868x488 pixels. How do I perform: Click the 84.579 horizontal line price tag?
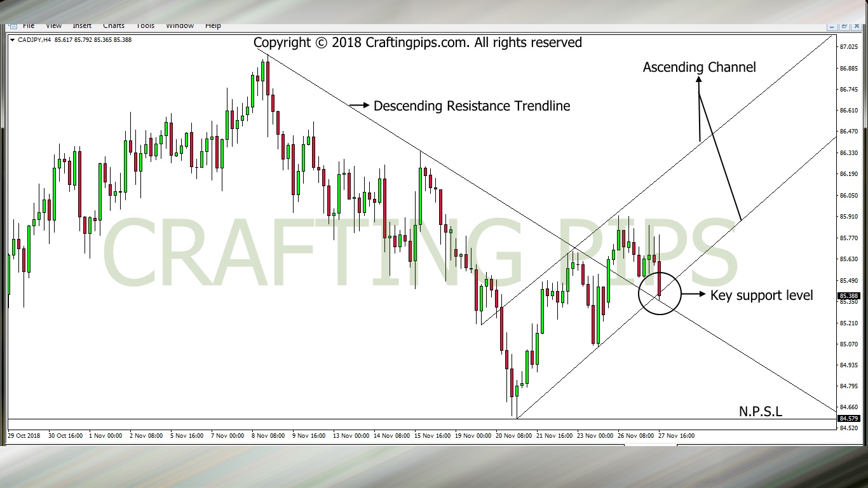(x=850, y=418)
